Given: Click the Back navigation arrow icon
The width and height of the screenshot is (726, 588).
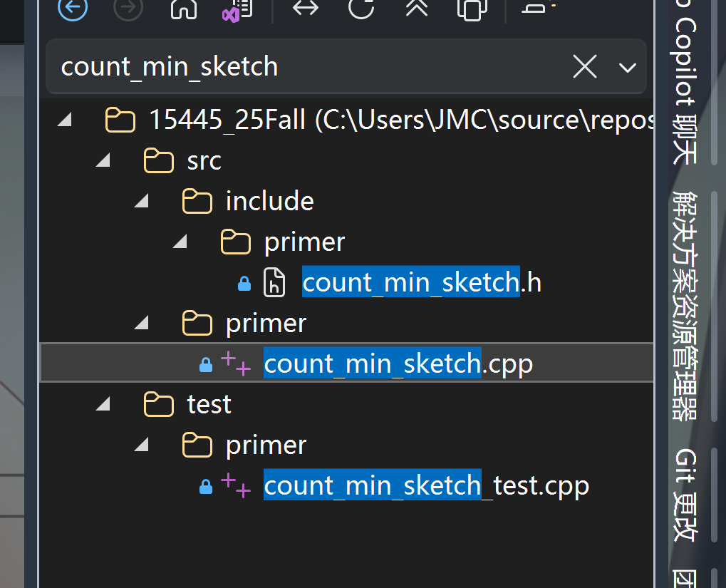Looking at the screenshot, I should (x=73, y=7).
